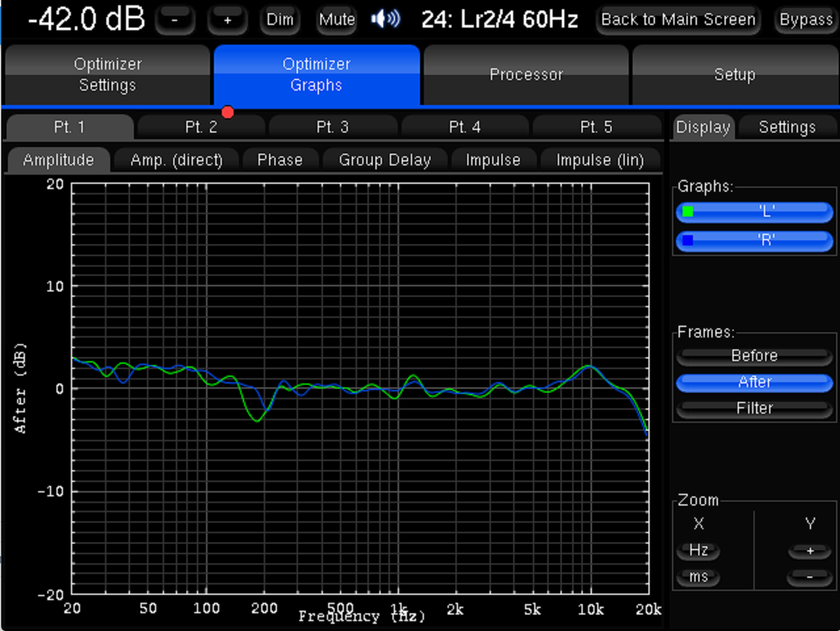Select the Before frame
The height and width of the screenshot is (631, 840).
[755, 356]
